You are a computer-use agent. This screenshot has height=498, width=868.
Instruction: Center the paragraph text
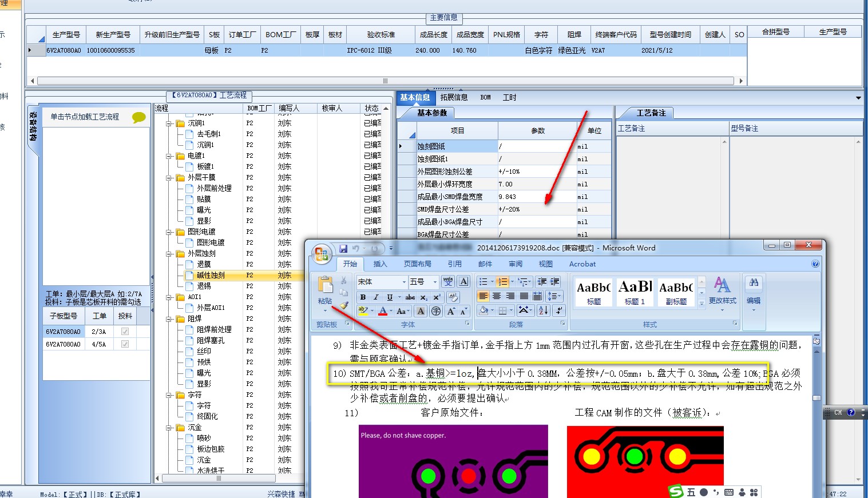coord(497,296)
